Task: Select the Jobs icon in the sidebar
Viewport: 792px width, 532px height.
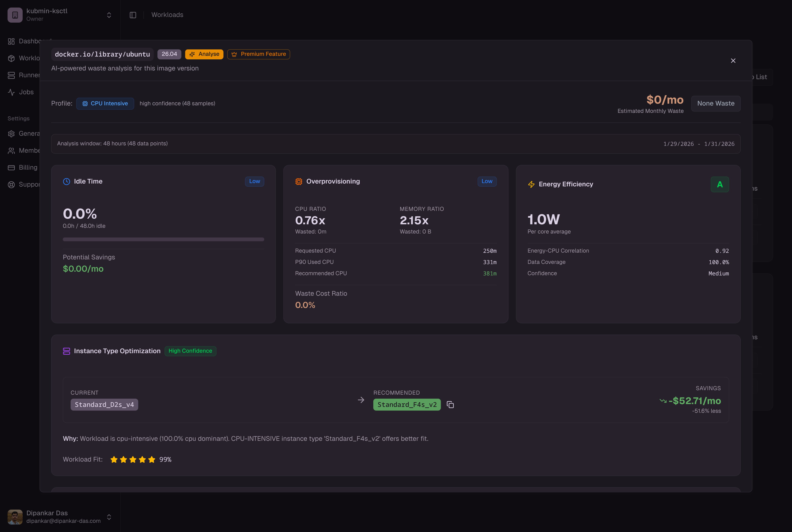Action: [x=11, y=92]
